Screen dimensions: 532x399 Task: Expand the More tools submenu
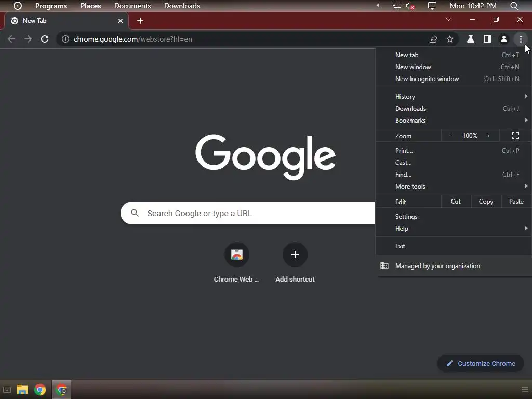tap(454, 187)
